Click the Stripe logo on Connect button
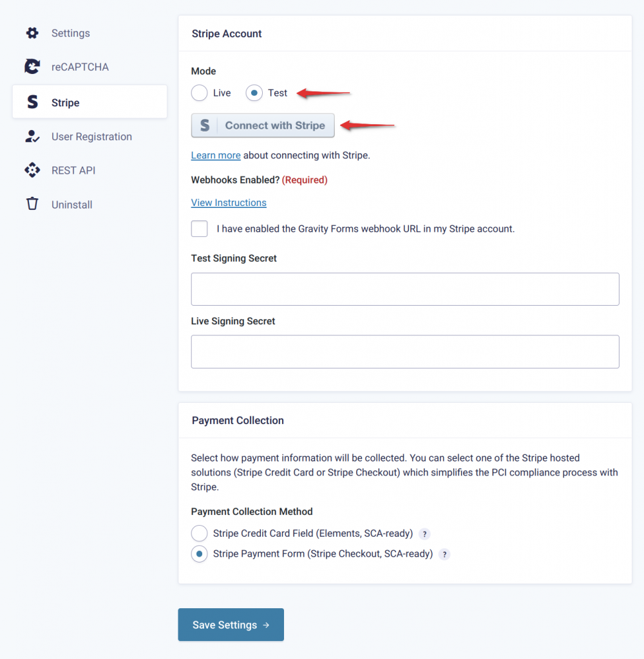Image resolution: width=644 pixels, height=659 pixels. (x=205, y=125)
